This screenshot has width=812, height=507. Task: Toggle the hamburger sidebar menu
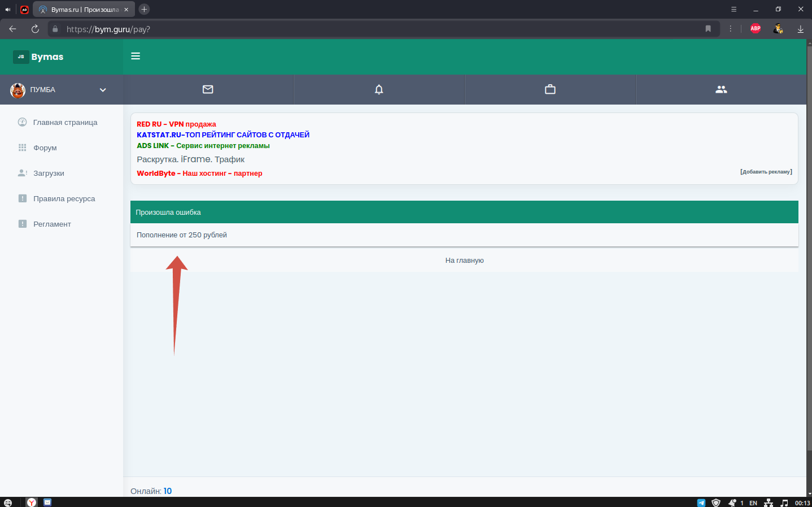[x=136, y=56]
